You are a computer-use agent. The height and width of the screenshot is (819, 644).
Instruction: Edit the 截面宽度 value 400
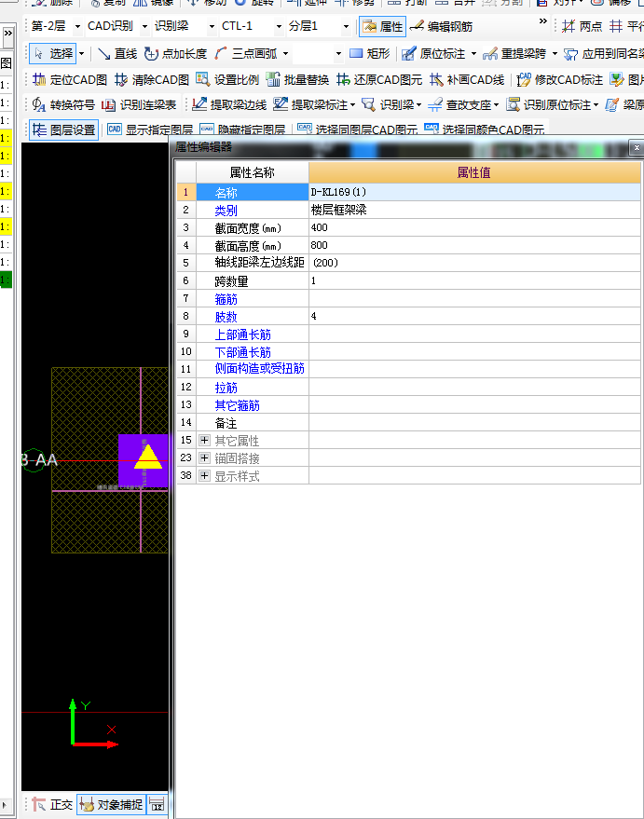point(474,227)
